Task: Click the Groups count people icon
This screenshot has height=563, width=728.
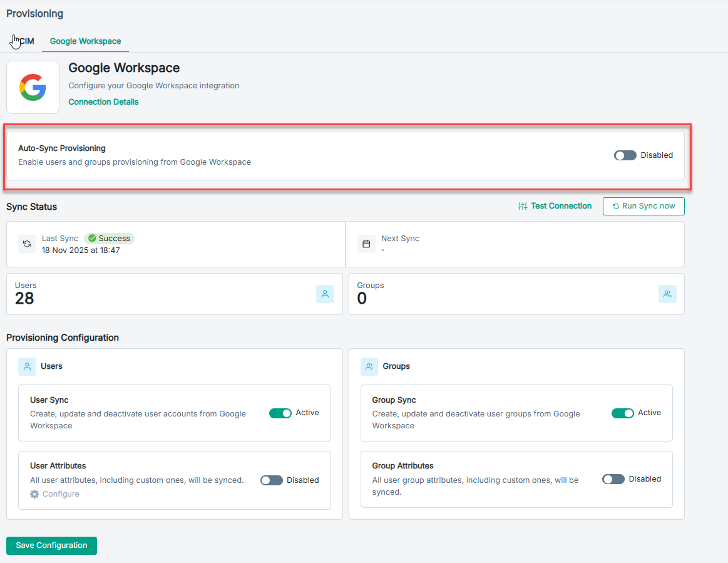Action: pyautogui.click(x=667, y=294)
